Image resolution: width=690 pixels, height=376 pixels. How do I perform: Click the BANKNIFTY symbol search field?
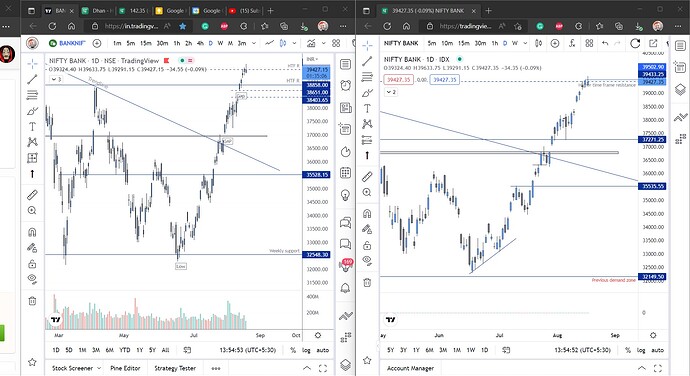[x=68, y=43]
